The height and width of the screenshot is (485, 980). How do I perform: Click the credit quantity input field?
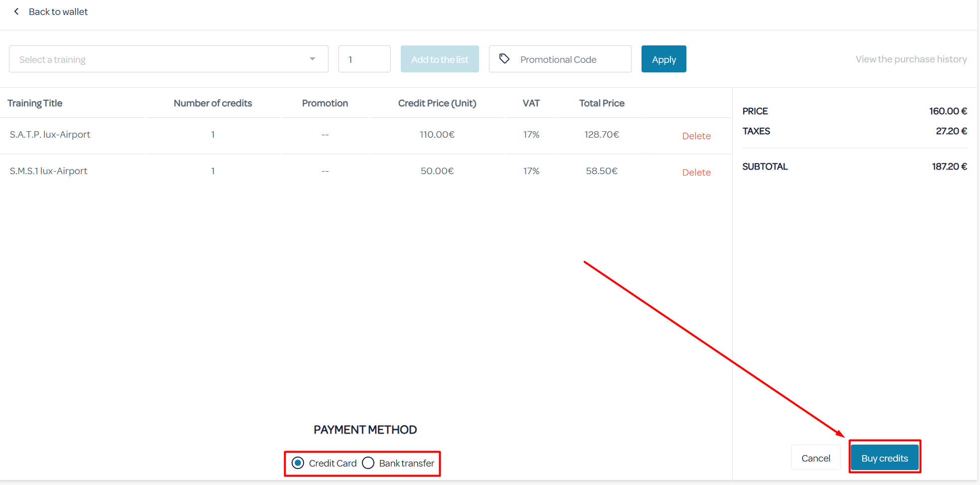click(364, 59)
